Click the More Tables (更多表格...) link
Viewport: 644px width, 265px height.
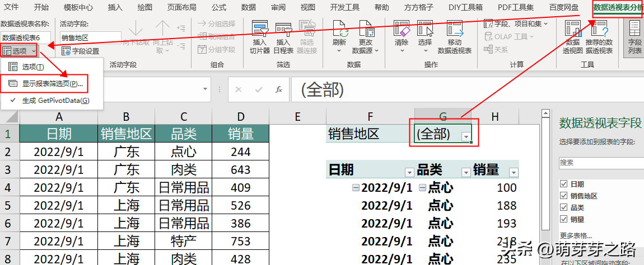point(576,236)
